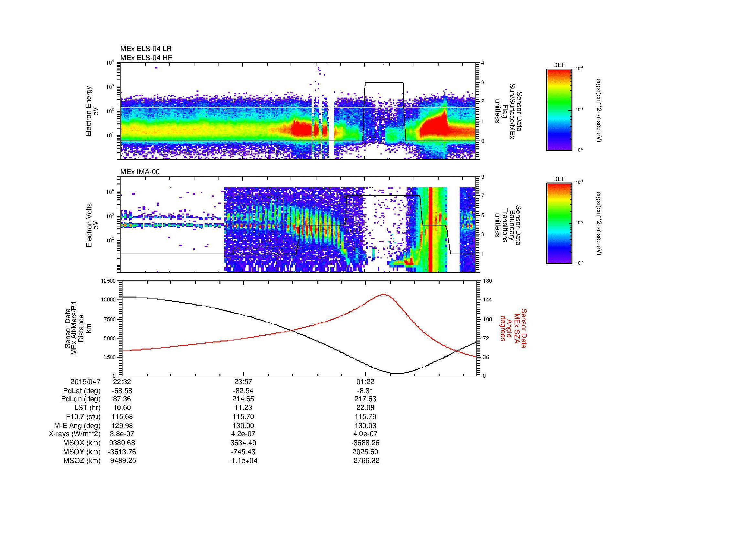Click MSOY value -3613.76
Screen dimensions: 756x534
point(122,452)
